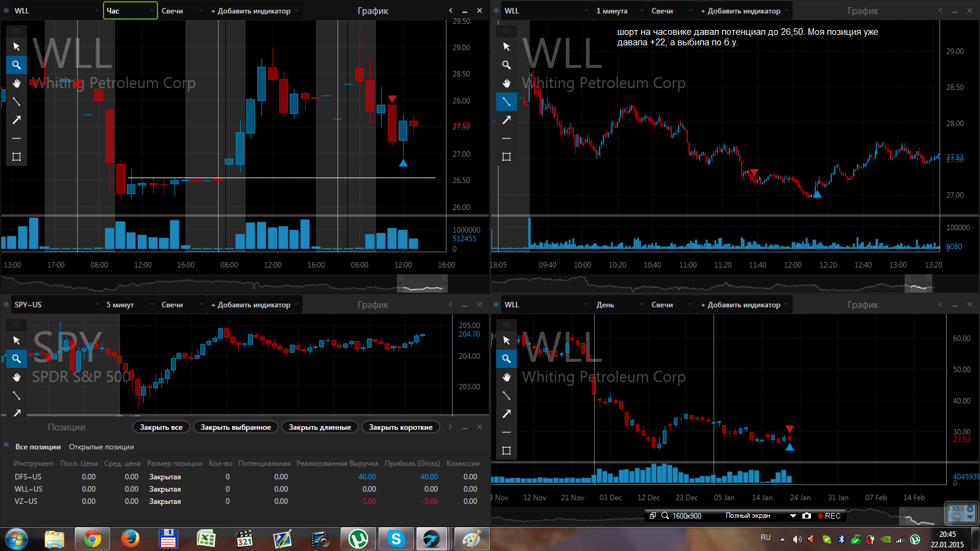Pick trend line tool in SPY chart
Screen dimensions: 980x551
(17, 395)
